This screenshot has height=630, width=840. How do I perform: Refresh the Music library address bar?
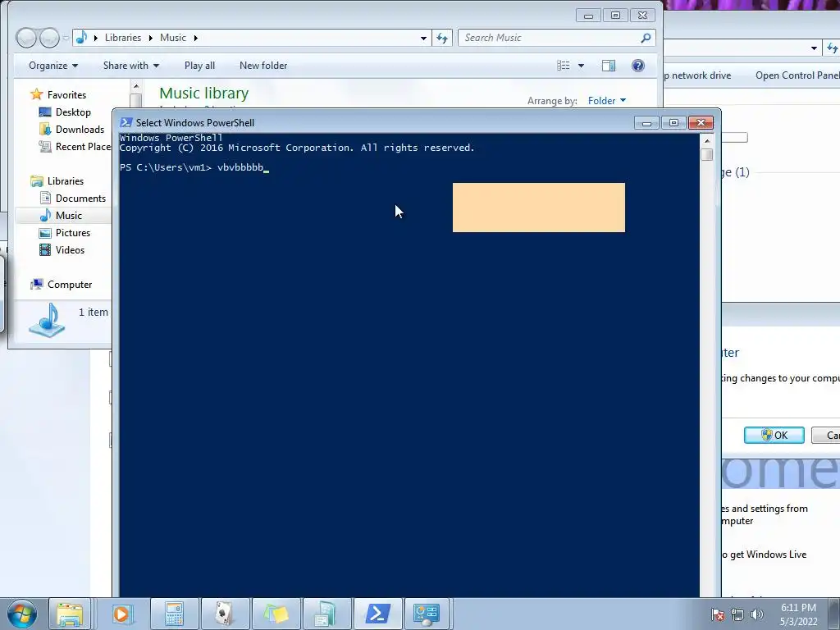(x=442, y=38)
